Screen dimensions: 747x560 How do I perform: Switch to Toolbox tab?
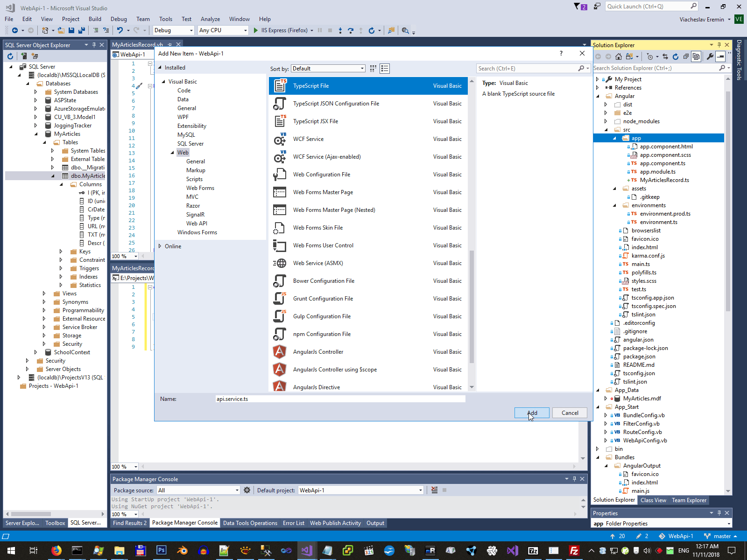pyautogui.click(x=55, y=523)
